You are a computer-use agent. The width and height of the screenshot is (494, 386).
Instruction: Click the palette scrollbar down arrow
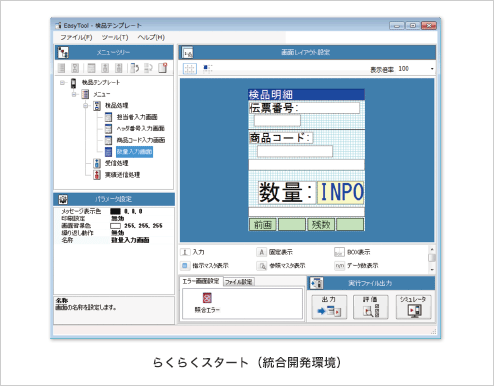click(432, 270)
